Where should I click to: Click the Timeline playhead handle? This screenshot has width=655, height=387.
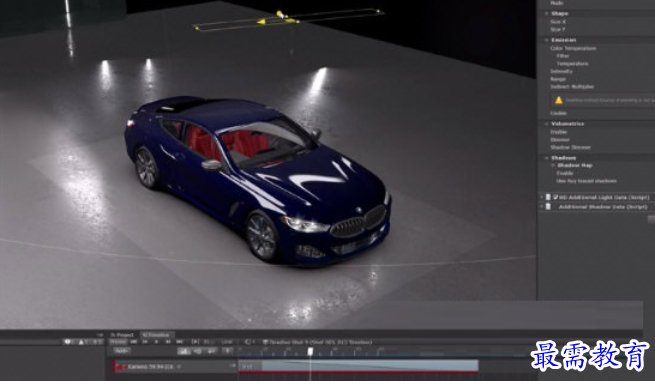pos(310,351)
